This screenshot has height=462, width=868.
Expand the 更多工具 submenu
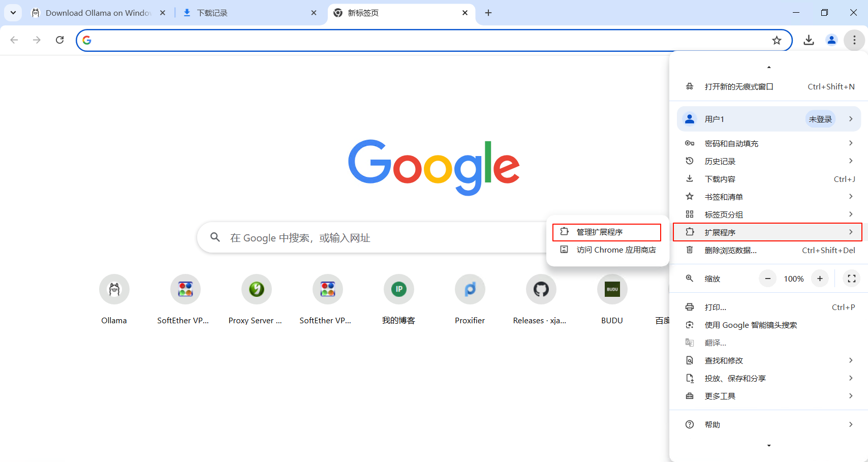pyautogui.click(x=768, y=396)
